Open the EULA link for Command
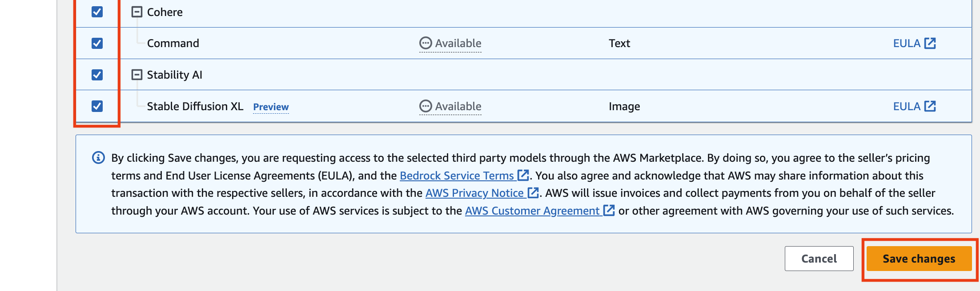This screenshot has width=980, height=291. pyautogui.click(x=906, y=43)
